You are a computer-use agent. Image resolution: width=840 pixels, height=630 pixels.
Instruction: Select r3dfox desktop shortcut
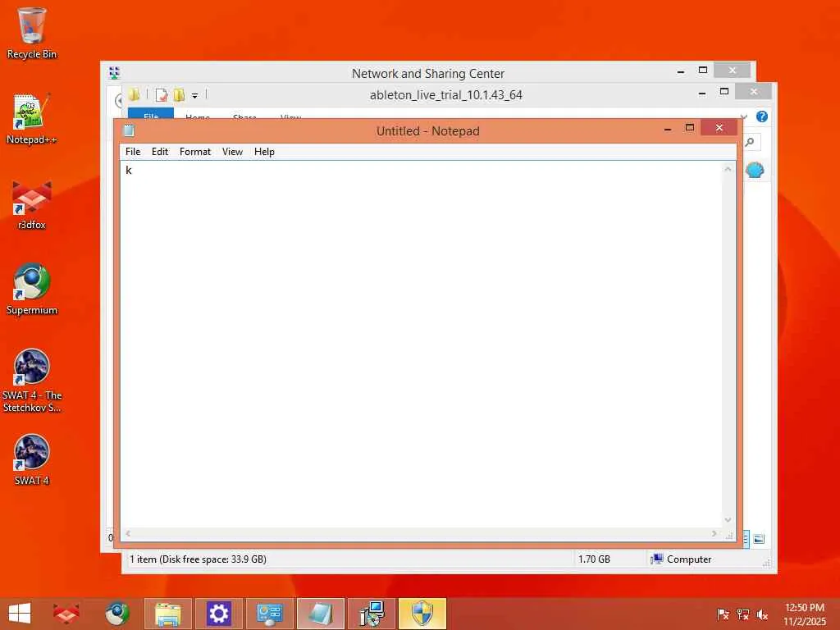click(32, 205)
